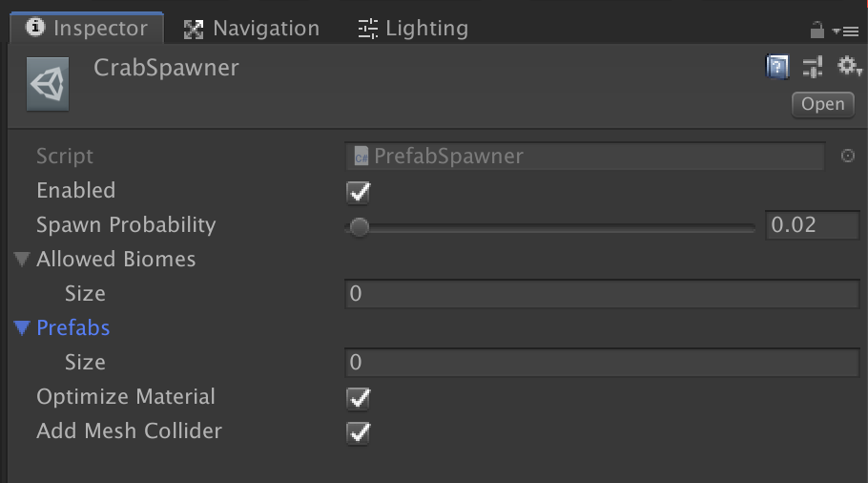
Task: Disable the Optimize Material checkbox
Action: pos(359,397)
